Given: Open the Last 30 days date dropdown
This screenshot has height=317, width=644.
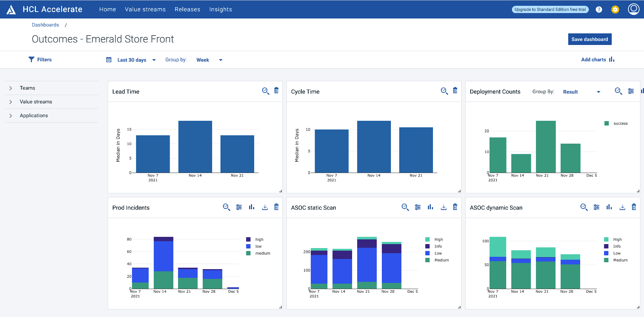Looking at the screenshot, I should point(136,60).
